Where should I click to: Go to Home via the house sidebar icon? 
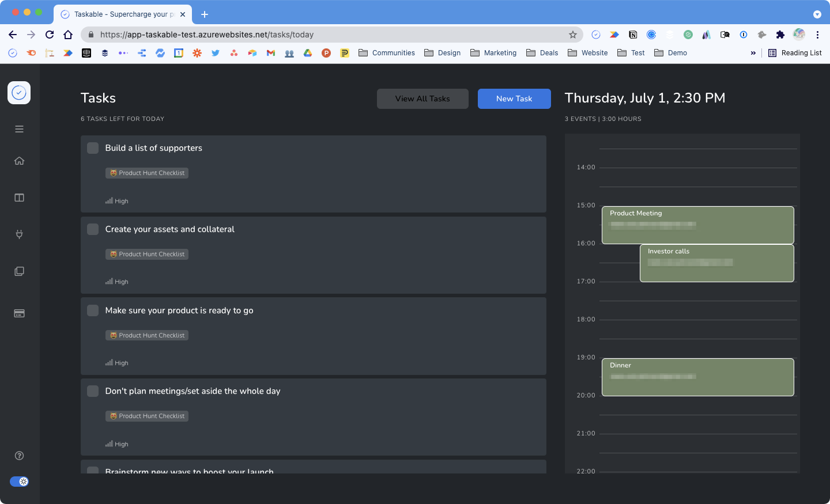[19, 161]
